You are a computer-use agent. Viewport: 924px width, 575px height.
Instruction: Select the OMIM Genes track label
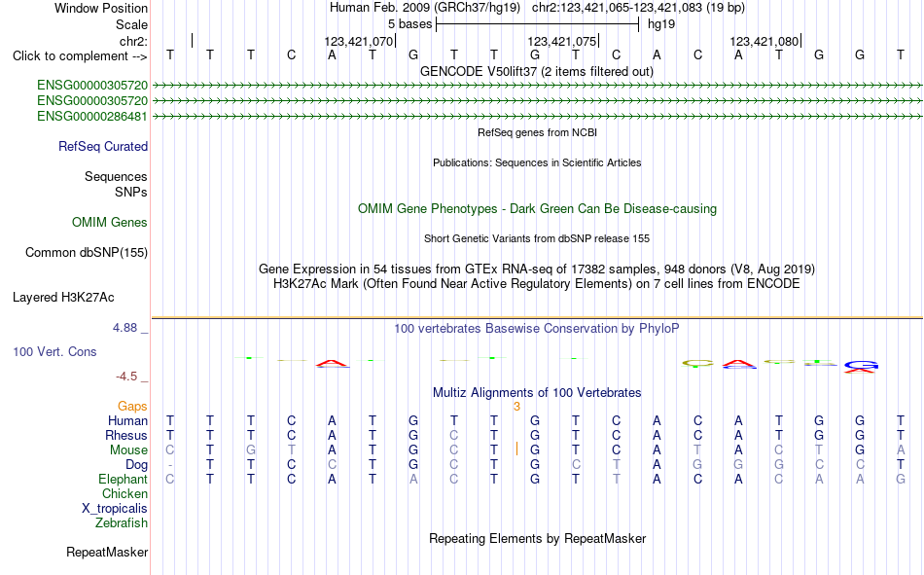[x=110, y=223]
